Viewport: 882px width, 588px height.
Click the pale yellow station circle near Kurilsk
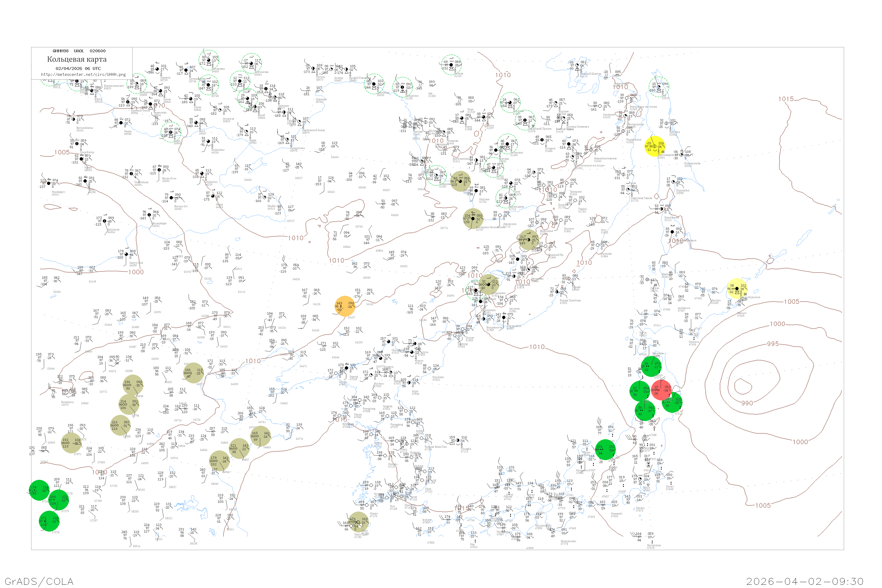click(x=737, y=288)
